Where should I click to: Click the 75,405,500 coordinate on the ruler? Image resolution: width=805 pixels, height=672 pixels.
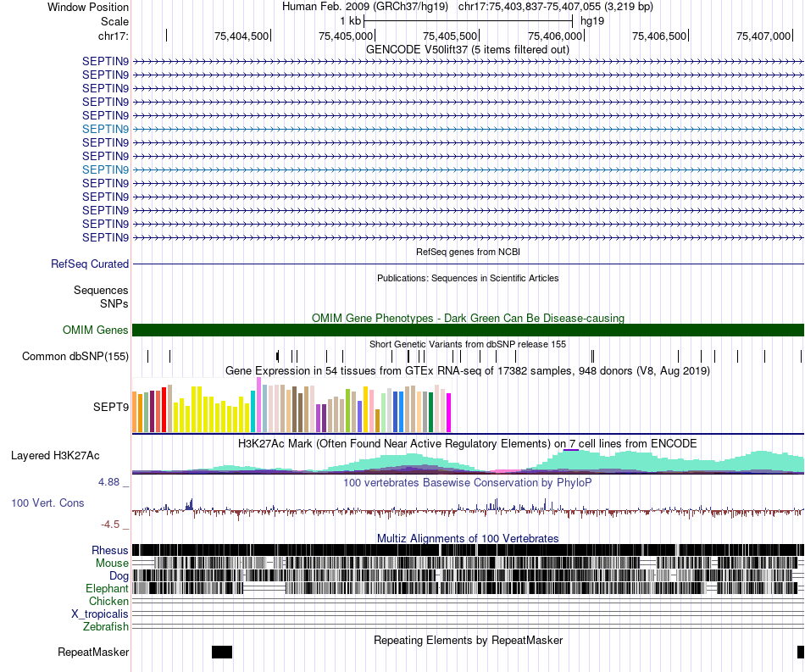(x=450, y=36)
